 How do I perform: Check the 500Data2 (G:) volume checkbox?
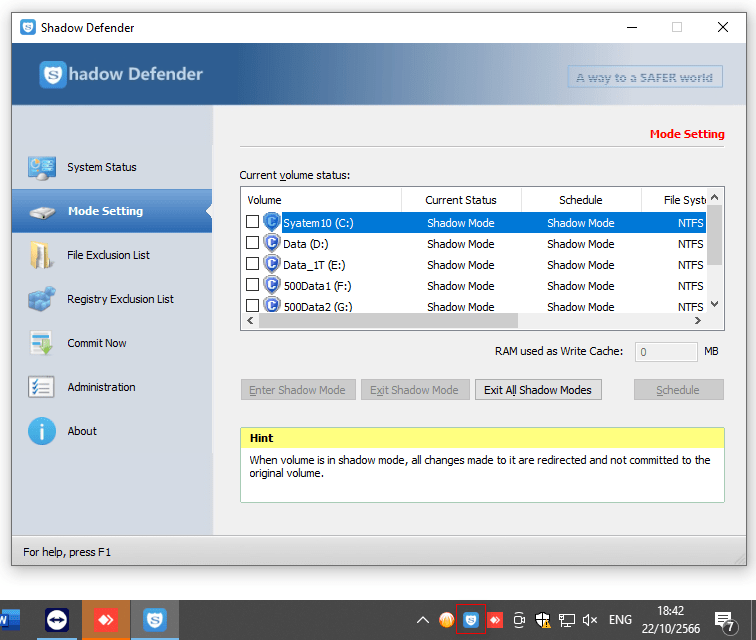[252, 305]
